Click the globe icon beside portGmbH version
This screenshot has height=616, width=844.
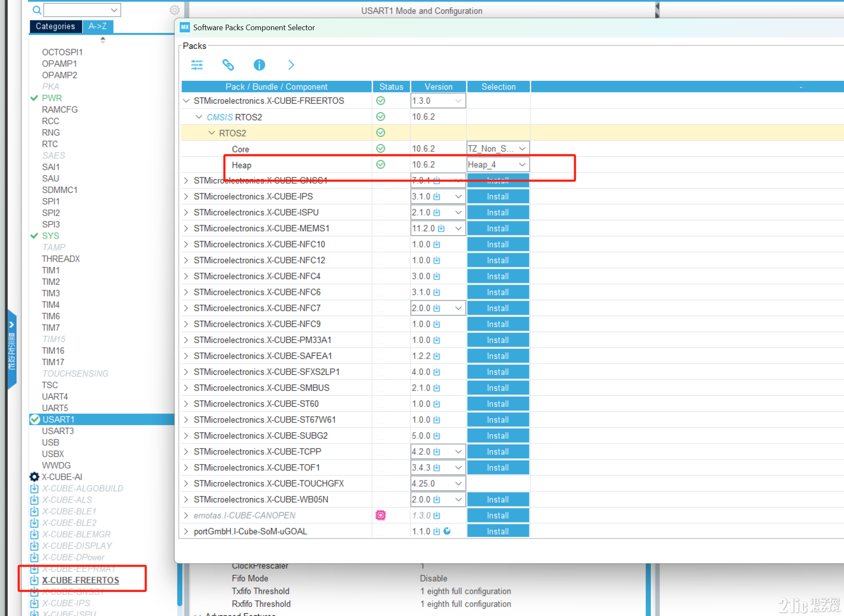pyautogui.click(x=447, y=531)
